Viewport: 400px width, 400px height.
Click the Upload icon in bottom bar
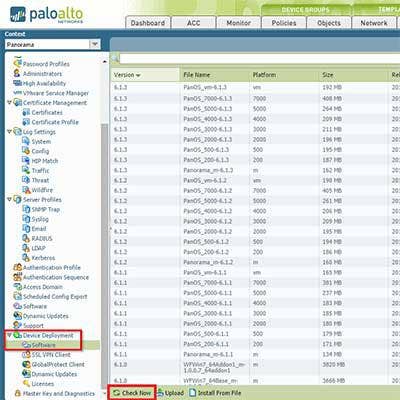tap(160, 393)
